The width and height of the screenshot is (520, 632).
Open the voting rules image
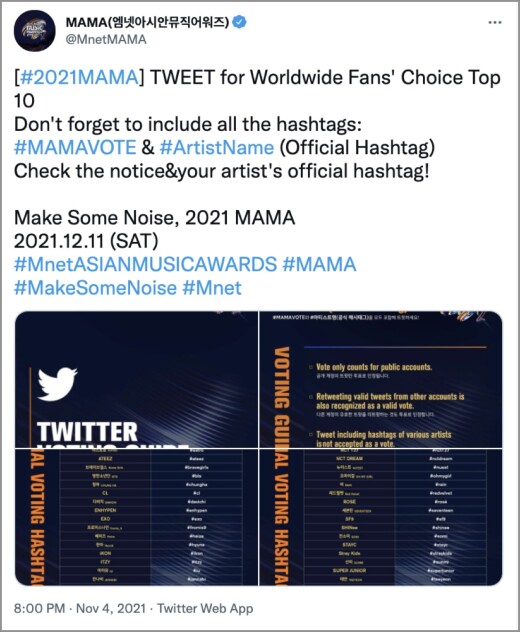click(x=381, y=379)
